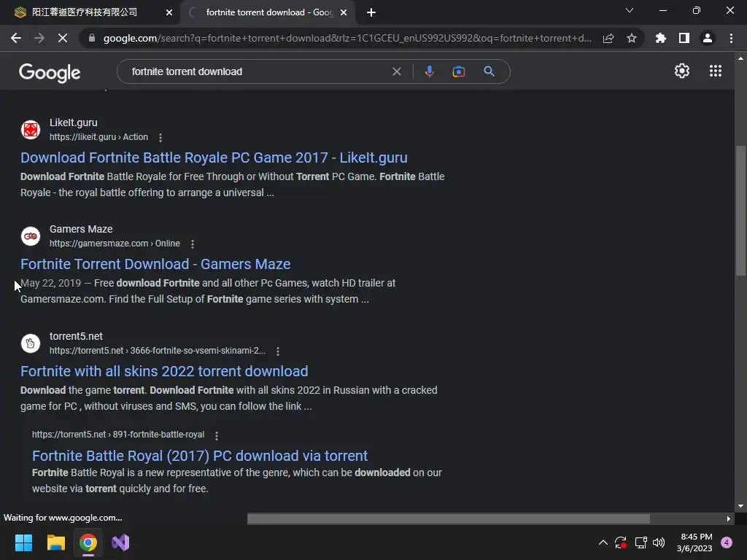This screenshot has height=560, width=747.
Task: Search by voice microphone icon
Action: [x=429, y=71]
